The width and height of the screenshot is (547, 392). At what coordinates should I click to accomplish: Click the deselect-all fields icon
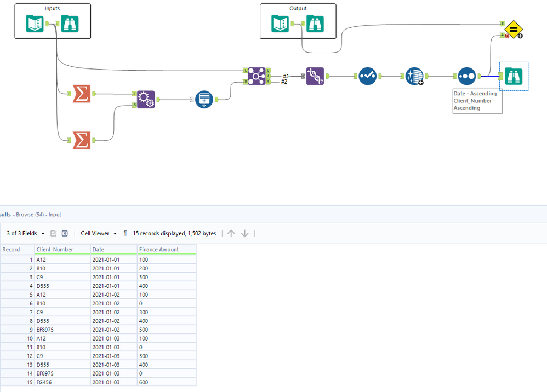pos(64,233)
